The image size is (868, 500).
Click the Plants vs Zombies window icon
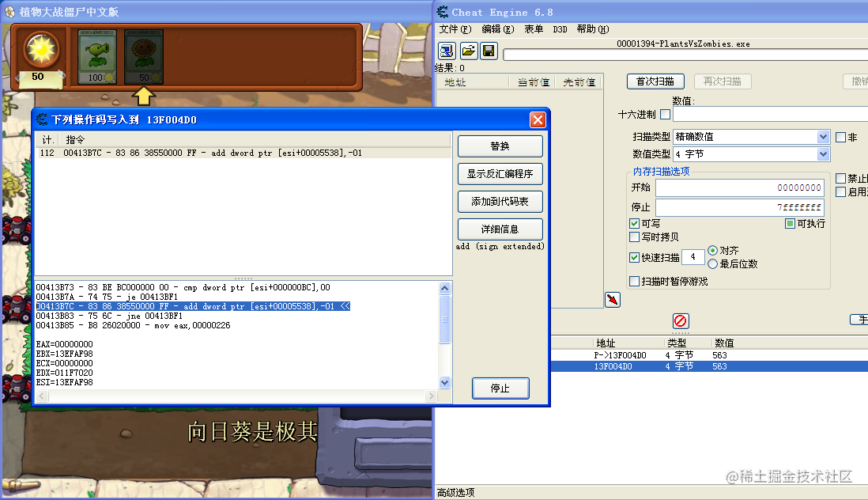coord(10,12)
